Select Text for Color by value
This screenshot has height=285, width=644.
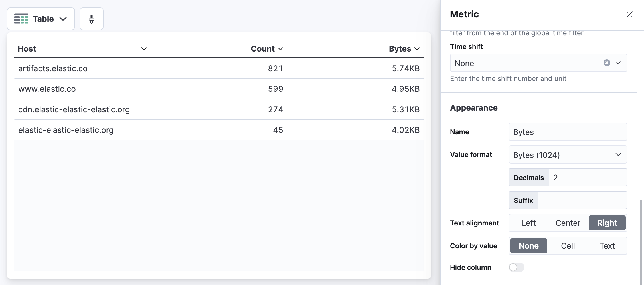[x=607, y=246]
